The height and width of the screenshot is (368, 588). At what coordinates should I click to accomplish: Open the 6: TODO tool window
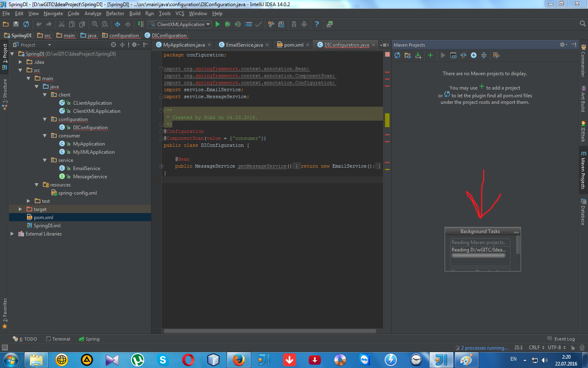click(25, 339)
